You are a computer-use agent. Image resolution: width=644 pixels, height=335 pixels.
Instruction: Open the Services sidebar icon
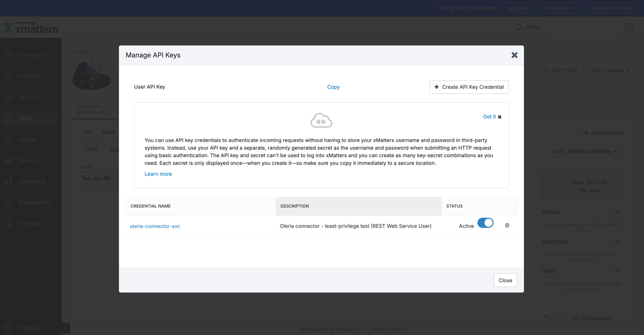8,97
